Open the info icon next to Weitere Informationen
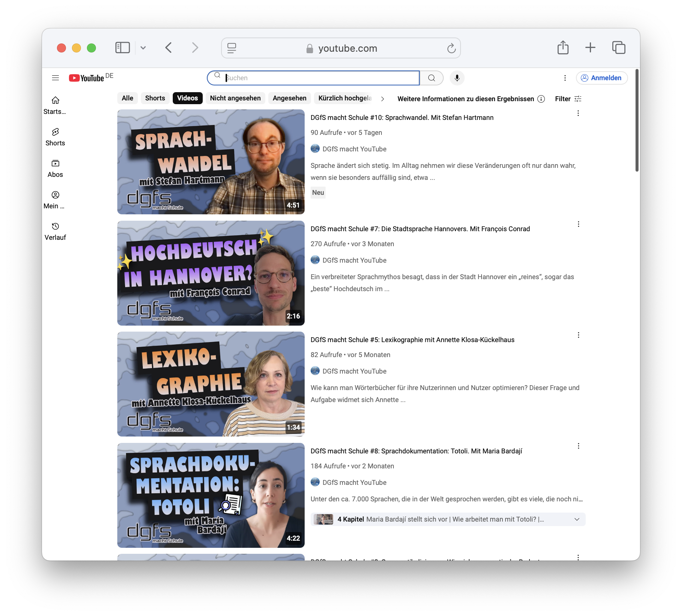Image resolution: width=682 pixels, height=616 pixels. pyautogui.click(x=541, y=99)
